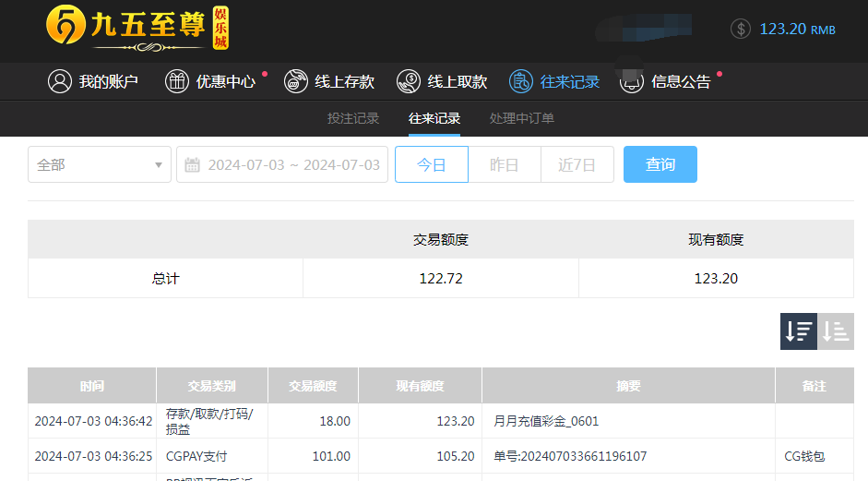Click the 九五至尊 site logo

click(137, 29)
